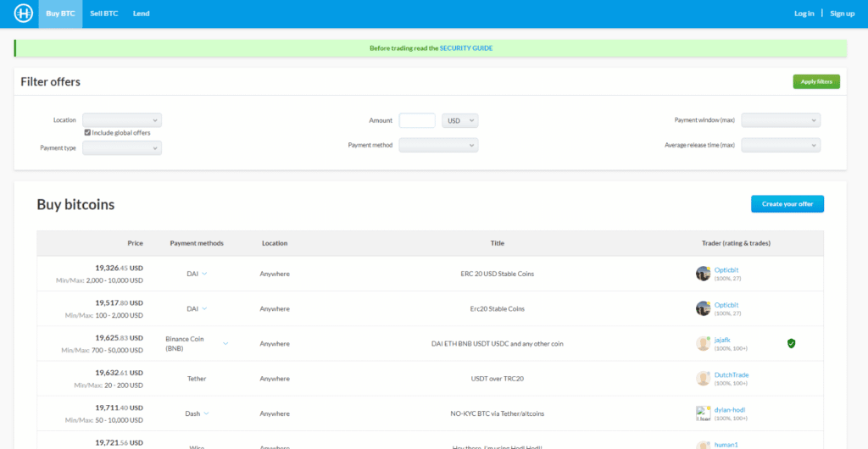Viewport: 868px width, 449px height.
Task: Switch to the Buy BTC tab
Action: tap(60, 14)
